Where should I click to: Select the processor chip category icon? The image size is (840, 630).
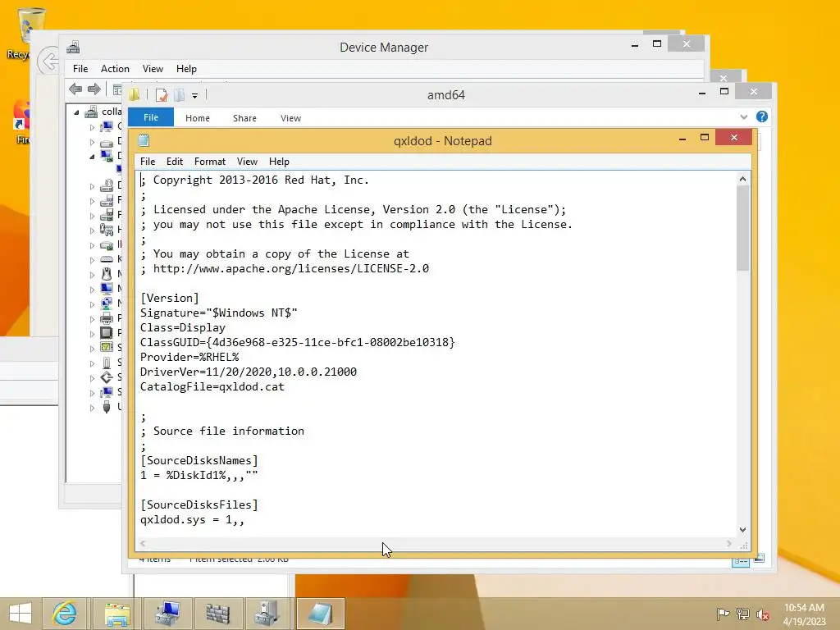107,333
